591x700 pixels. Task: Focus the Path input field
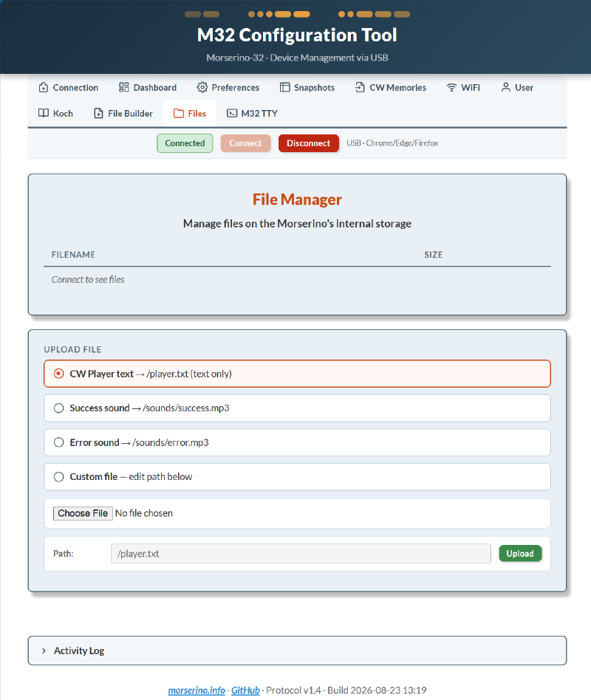(301, 554)
